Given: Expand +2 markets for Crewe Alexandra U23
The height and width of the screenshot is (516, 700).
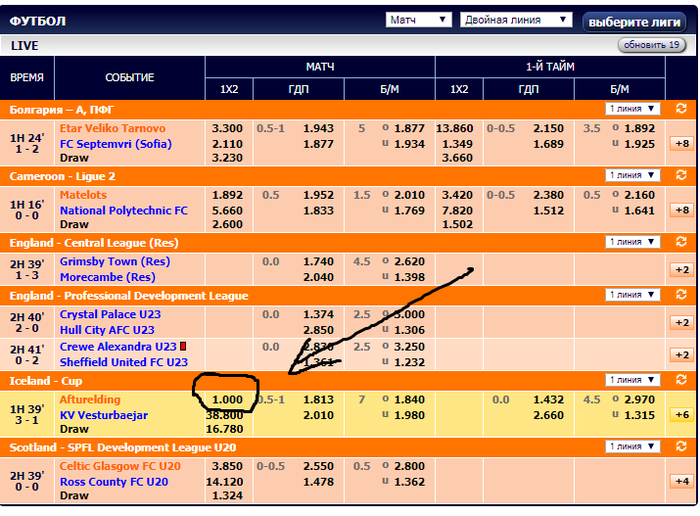Looking at the screenshot, I should coord(682,355).
